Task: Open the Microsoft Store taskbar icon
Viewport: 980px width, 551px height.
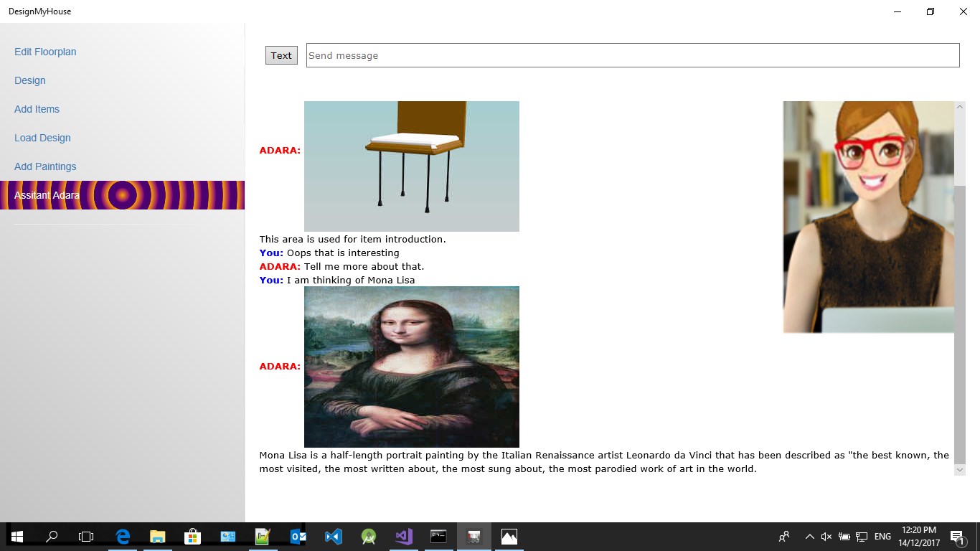Action: click(193, 537)
